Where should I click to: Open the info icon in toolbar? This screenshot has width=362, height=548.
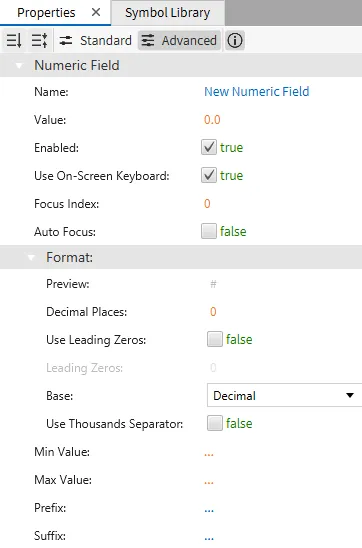tap(234, 41)
